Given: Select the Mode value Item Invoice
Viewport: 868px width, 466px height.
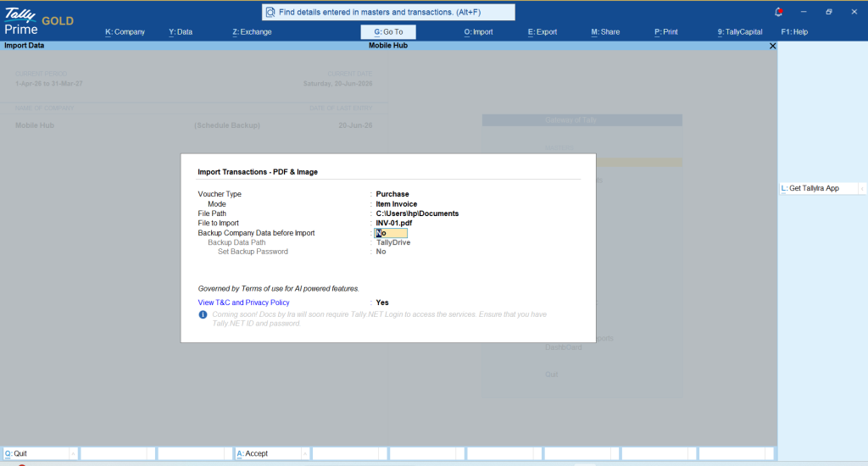Looking at the screenshot, I should pos(397,204).
